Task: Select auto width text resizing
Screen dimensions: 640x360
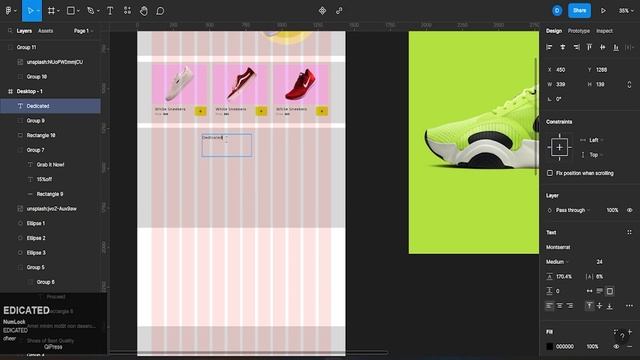Action: (x=589, y=291)
